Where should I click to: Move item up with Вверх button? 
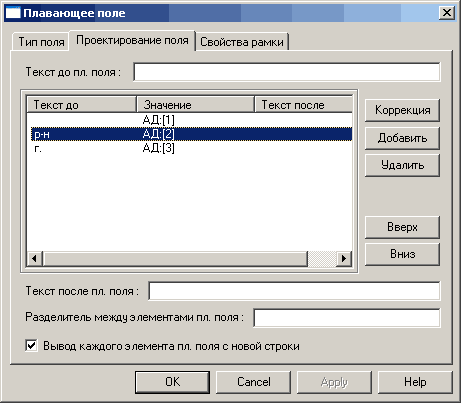(x=402, y=227)
